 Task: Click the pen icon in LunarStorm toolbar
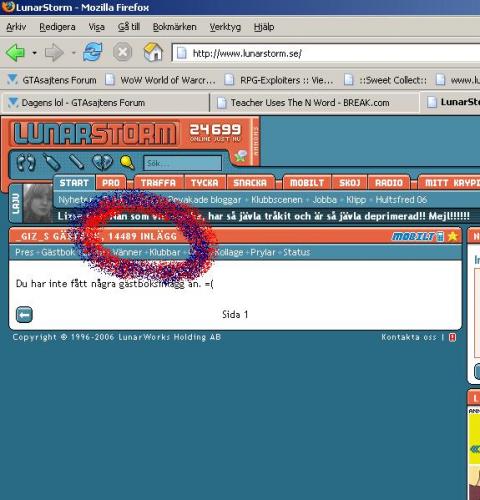76,162
